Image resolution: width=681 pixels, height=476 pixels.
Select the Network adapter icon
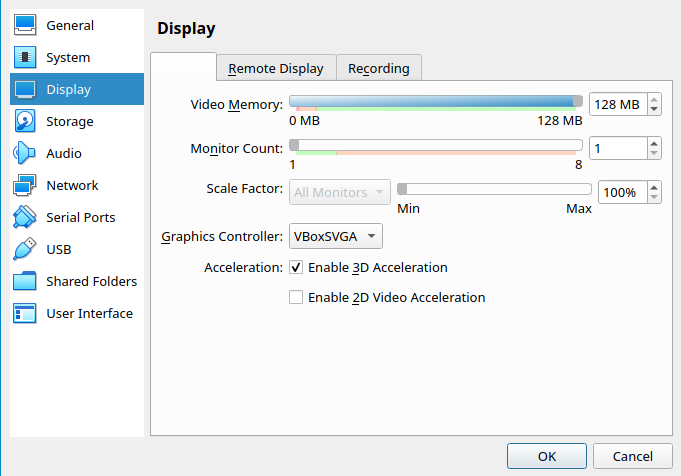(x=26, y=185)
